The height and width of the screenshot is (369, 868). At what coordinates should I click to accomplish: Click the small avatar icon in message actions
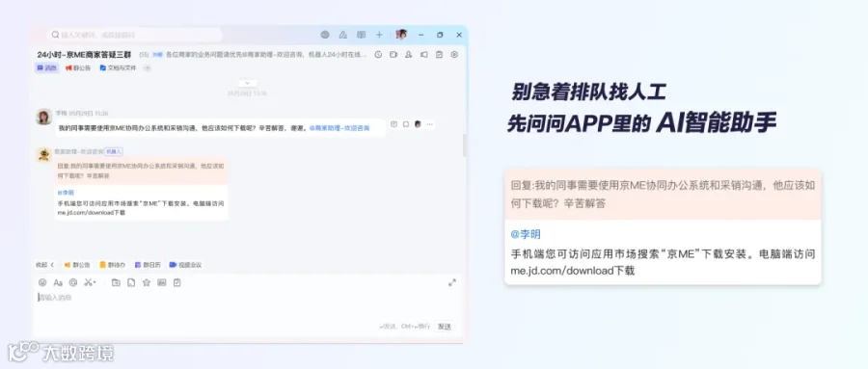(418, 124)
